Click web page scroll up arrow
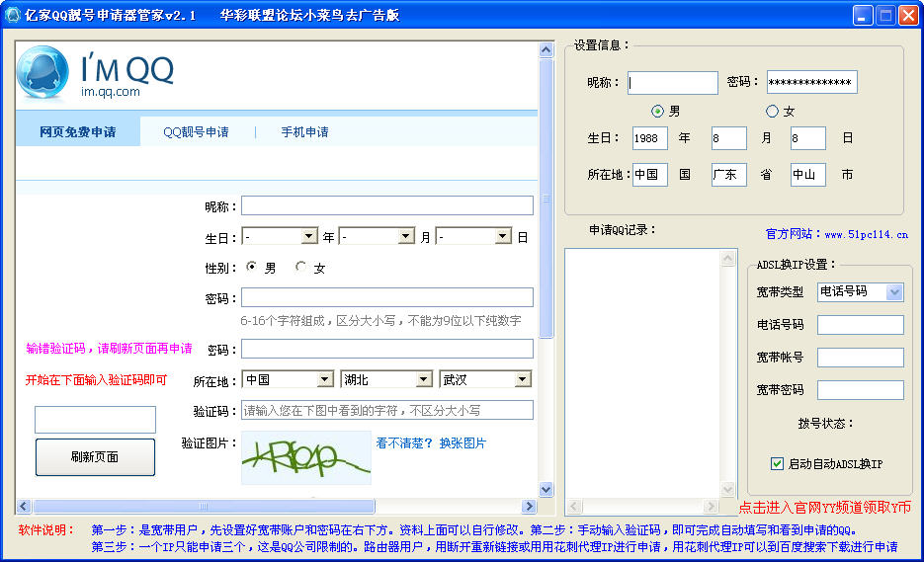Viewport: 924px width, 562px height. [546, 49]
